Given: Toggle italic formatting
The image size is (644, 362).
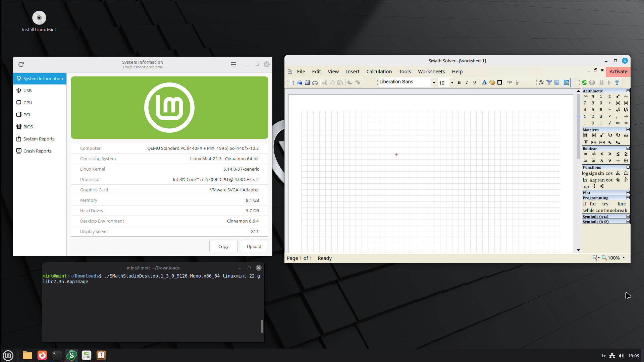Looking at the screenshot, I should pyautogui.click(x=467, y=82).
